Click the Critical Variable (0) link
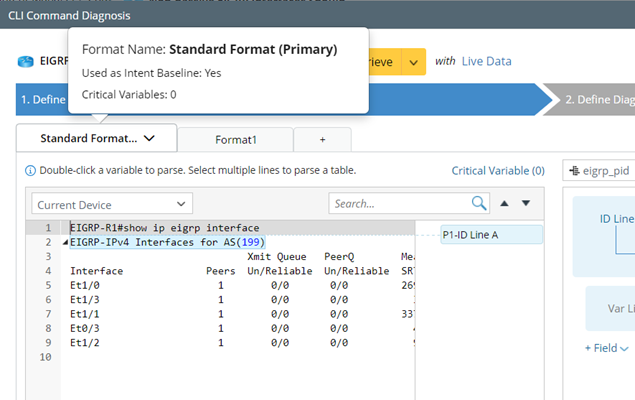 498,171
